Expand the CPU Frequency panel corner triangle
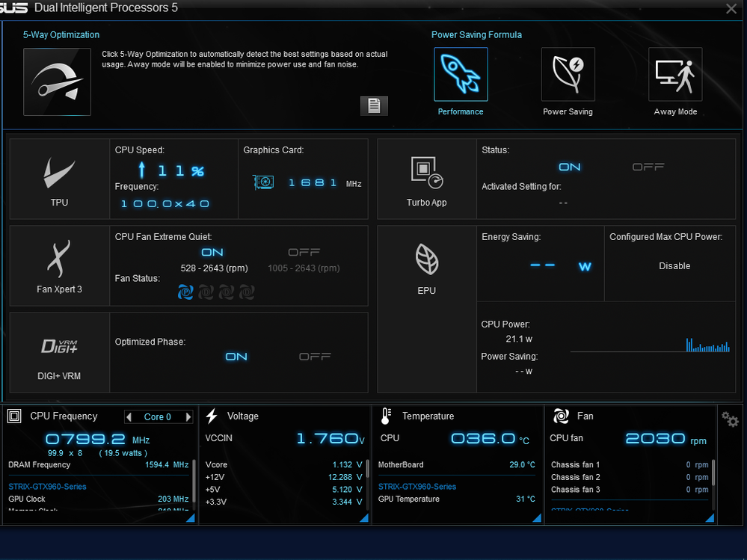 191,518
